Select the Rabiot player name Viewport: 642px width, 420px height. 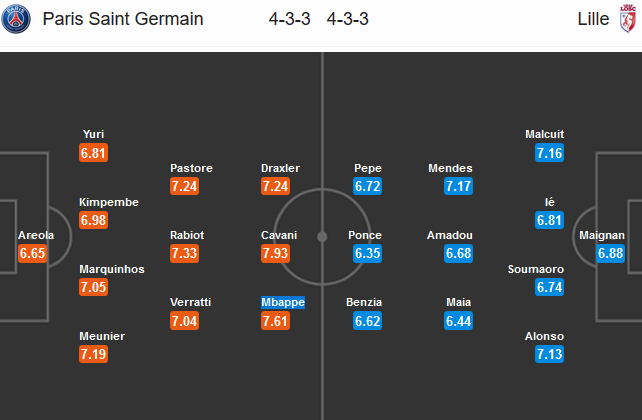click(x=191, y=236)
